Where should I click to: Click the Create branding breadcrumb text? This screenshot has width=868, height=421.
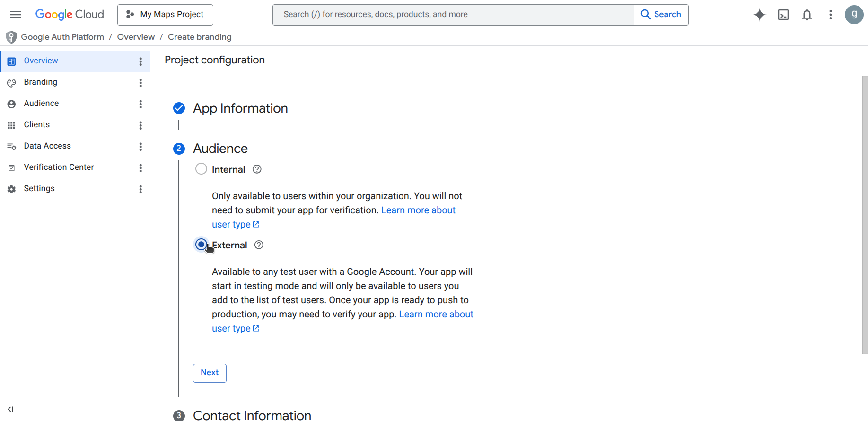click(200, 37)
